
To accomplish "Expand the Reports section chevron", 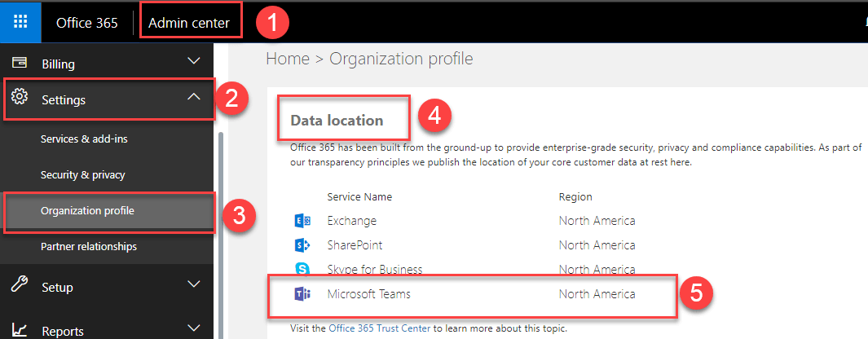I will click(x=193, y=328).
